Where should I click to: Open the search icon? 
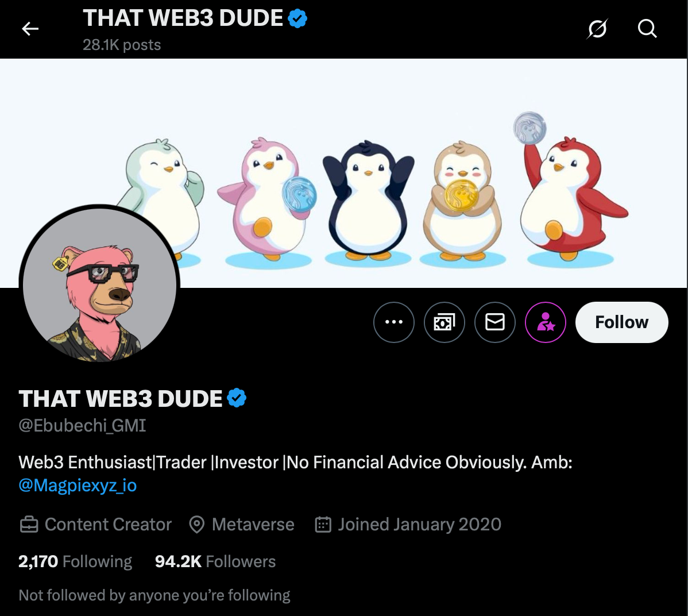point(647,28)
